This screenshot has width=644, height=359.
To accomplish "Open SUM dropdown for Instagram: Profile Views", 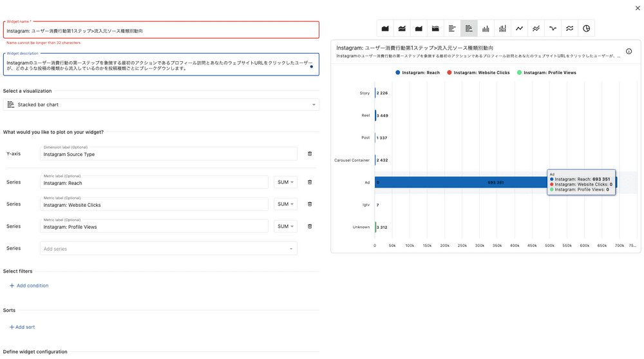I will pyautogui.click(x=285, y=226).
